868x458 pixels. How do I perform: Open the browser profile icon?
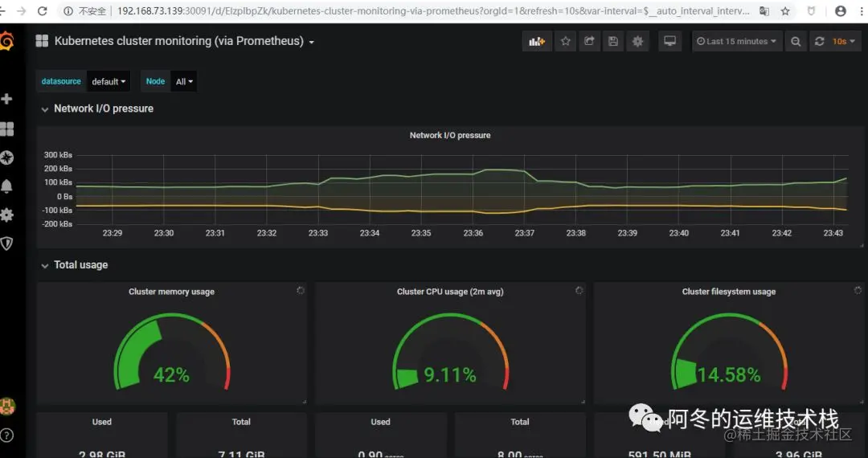841,11
